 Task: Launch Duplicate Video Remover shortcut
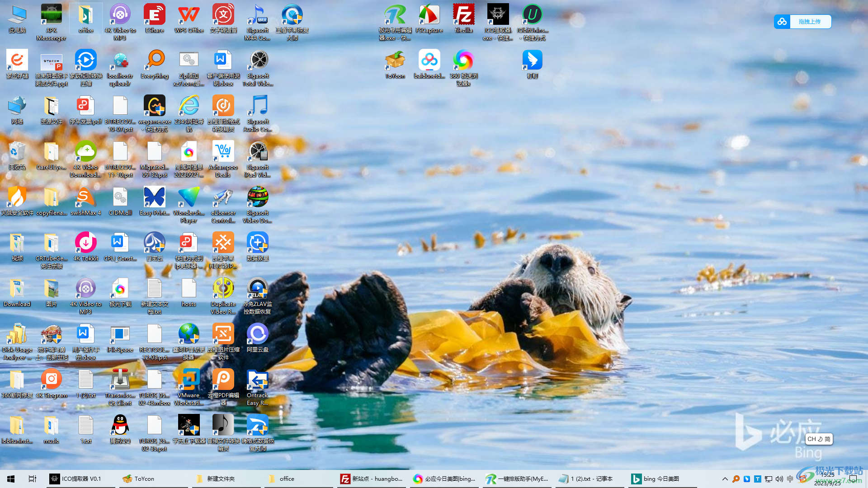[223, 296]
